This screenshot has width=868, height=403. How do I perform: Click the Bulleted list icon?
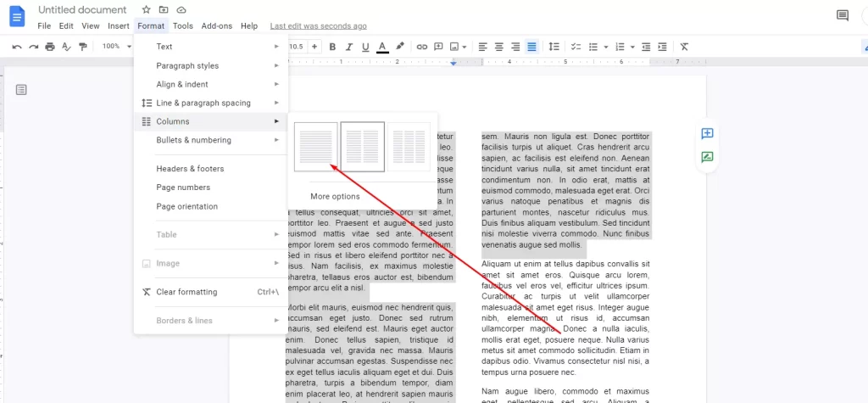click(x=593, y=47)
